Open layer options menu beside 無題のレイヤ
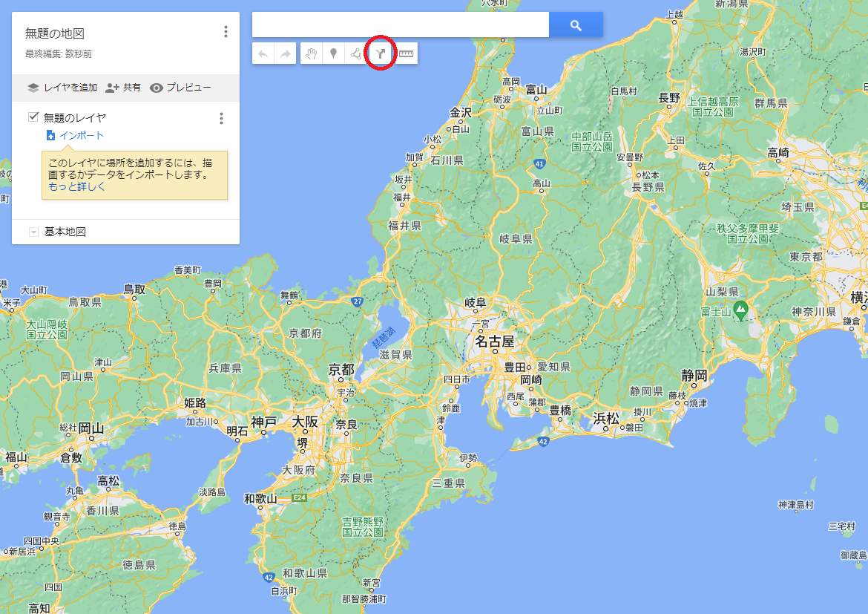Viewport: 868px width, 614px height. [221, 118]
